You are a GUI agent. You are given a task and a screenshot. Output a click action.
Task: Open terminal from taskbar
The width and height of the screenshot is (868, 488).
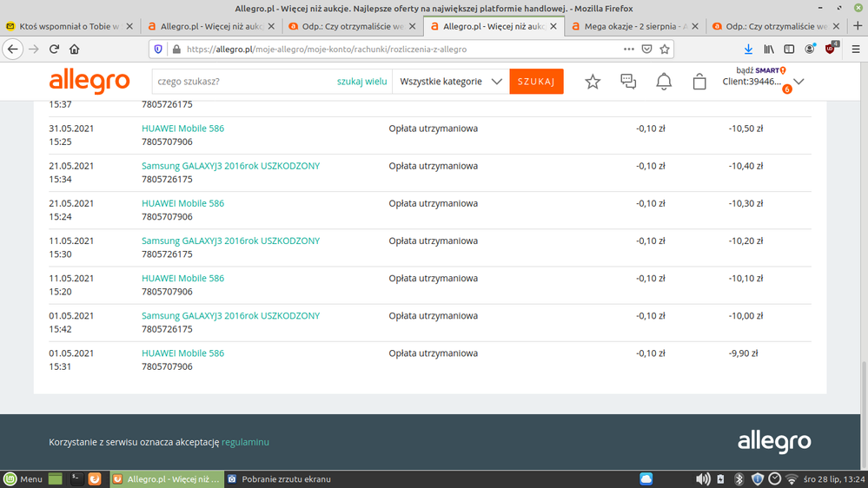coord(76,479)
